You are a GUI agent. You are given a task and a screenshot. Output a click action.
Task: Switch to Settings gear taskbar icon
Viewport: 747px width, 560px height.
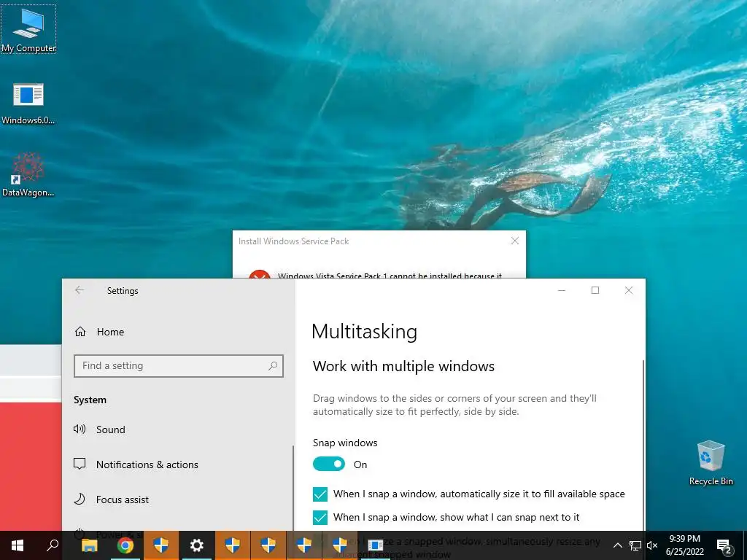[197, 545]
